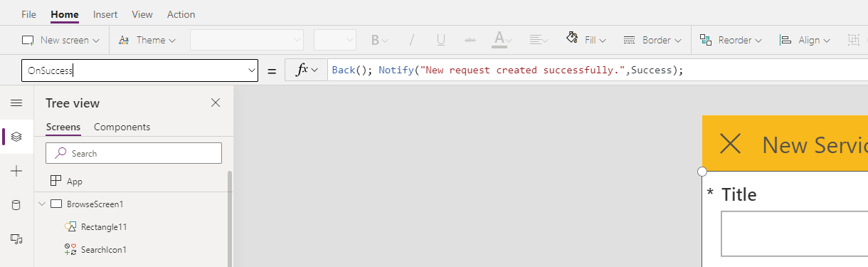Open the Fill color dropdown
This screenshot has width=868, height=267.
(x=586, y=40)
